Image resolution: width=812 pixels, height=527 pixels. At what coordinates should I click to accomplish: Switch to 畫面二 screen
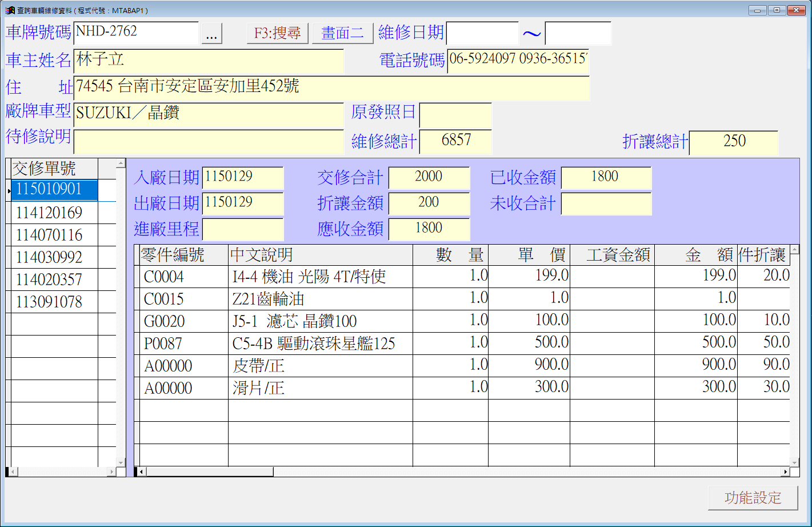coord(343,34)
